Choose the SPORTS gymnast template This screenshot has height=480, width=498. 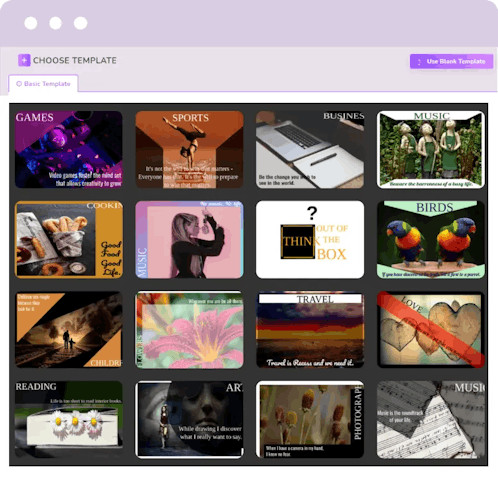189,150
